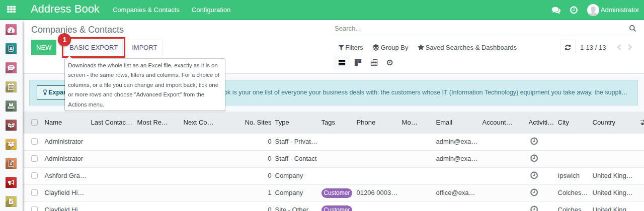Tick checkbox for Staff - Contact Administrator row
Image resolution: width=644 pixels, height=211 pixels.
[x=34, y=158]
